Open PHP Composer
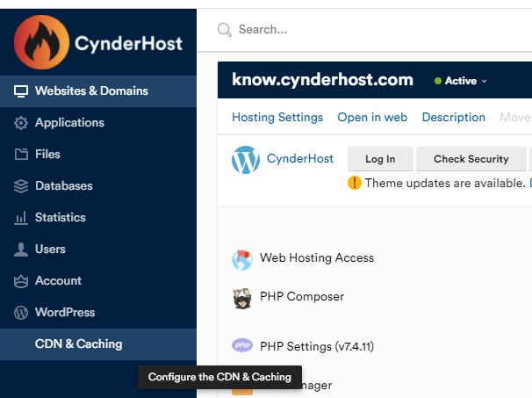 coord(302,296)
